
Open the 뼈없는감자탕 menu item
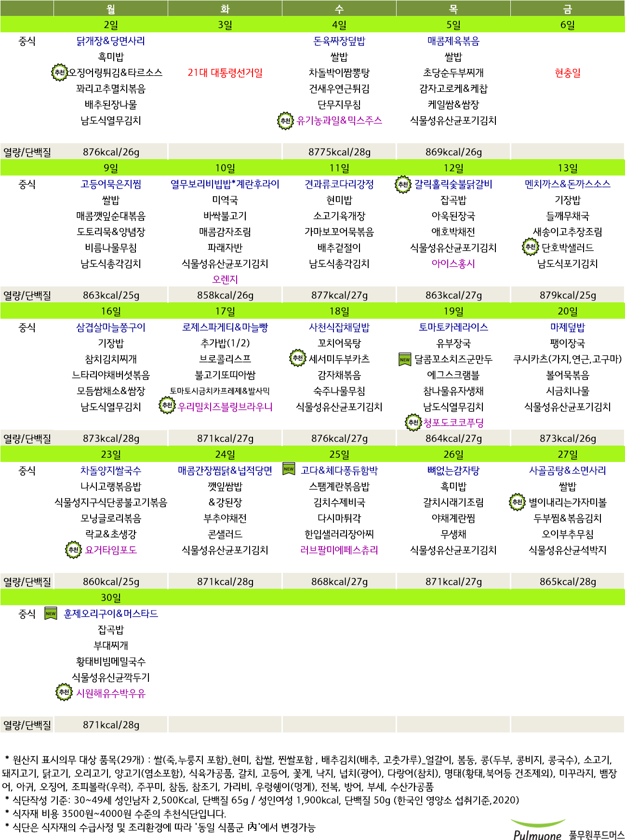coord(453,471)
